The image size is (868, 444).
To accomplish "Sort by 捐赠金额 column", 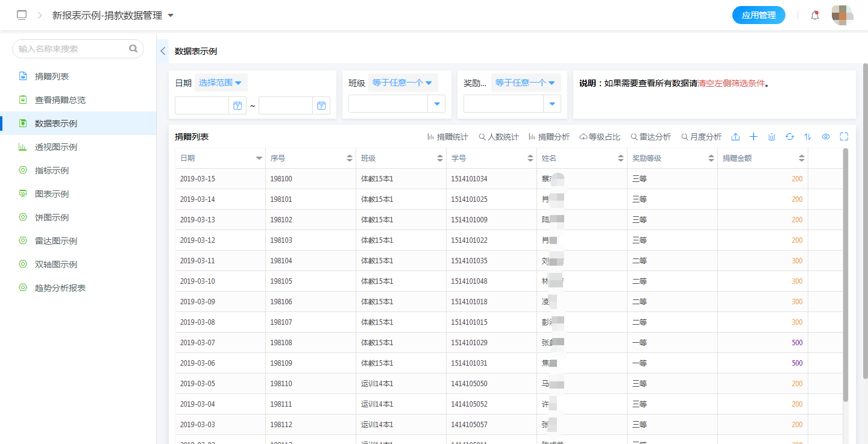I will coord(802,158).
